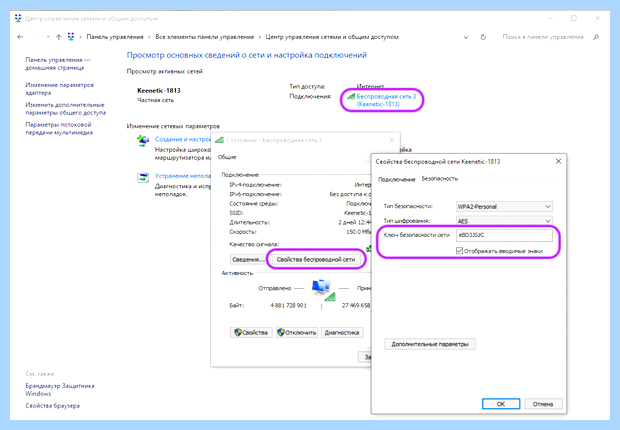Open 'Изменение параметров адаптера' link
This screenshot has width=620, height=430.
pos(59,89)
